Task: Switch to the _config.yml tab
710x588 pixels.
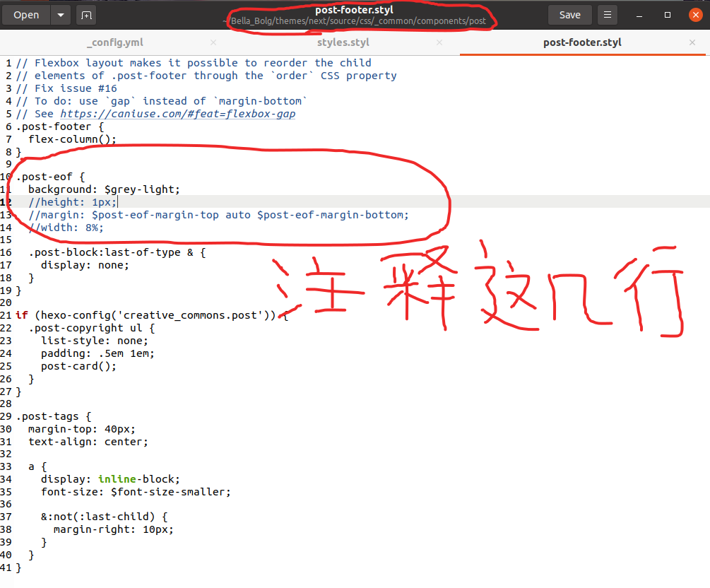Action: coord(115,42)
